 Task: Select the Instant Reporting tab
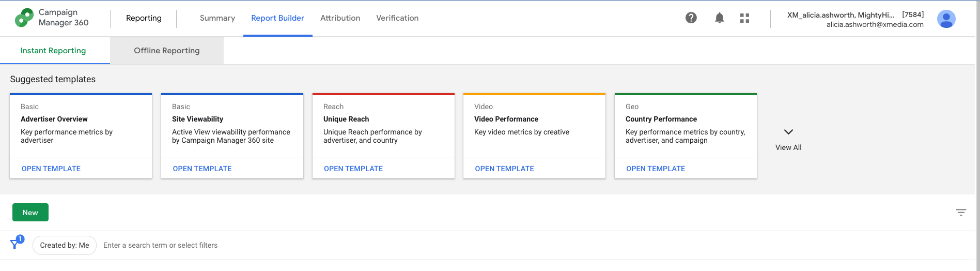coord(53,51)
